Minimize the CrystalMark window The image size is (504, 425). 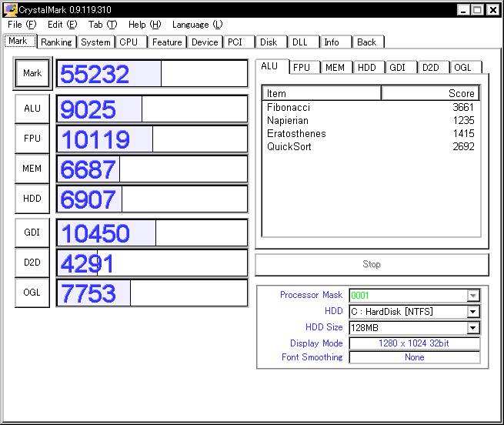click(x=463, y=10)
